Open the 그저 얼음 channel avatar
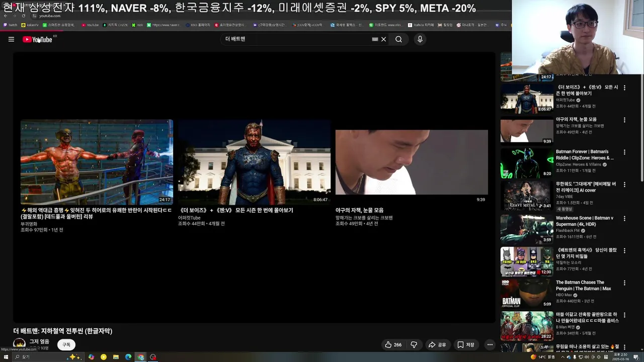 pos(19,344)
